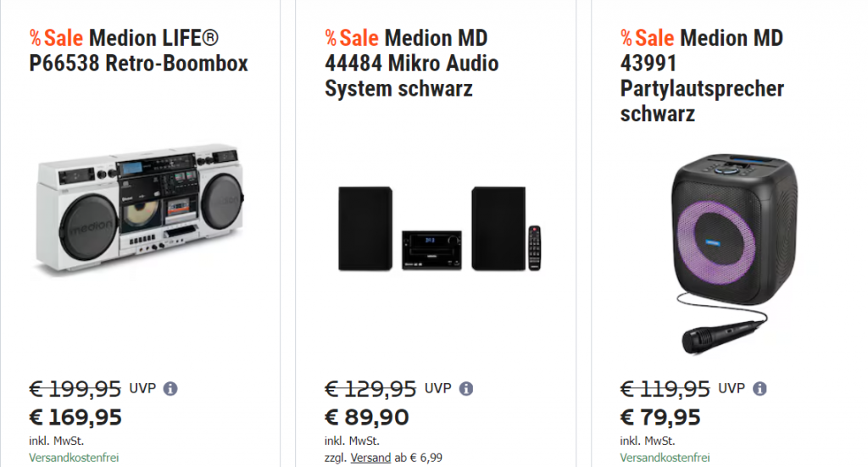868x467 pixels.
Task: Click the € 169,95 sale price
Action: [75, 418]
